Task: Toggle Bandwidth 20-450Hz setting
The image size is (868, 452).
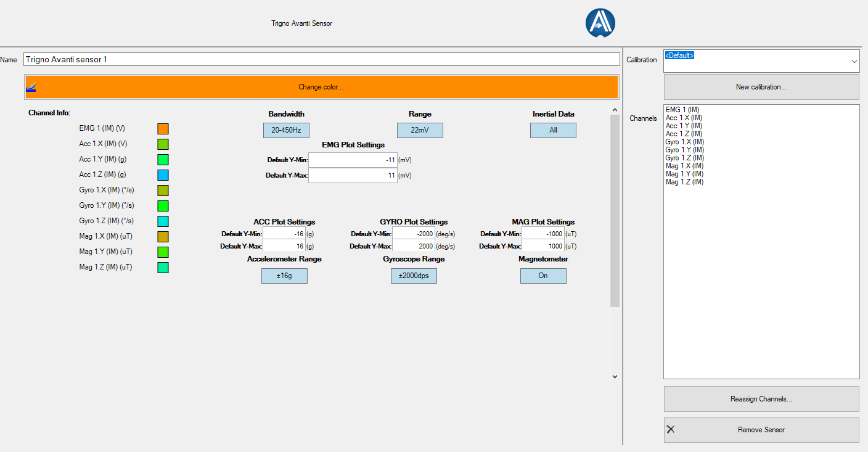Action: [286, 130]
